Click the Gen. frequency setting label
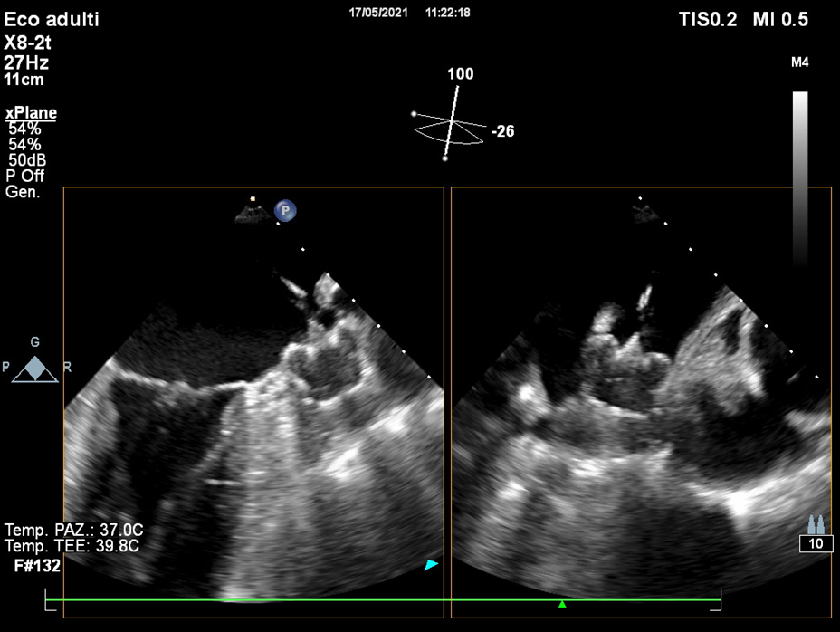This screenshot has width=840, height=632. point(23,192)
